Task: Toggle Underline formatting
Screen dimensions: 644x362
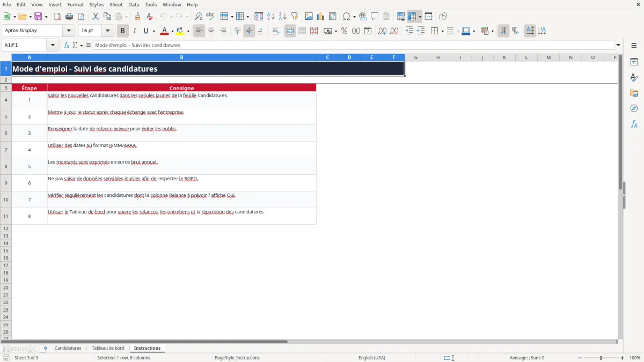Action: 145,31
